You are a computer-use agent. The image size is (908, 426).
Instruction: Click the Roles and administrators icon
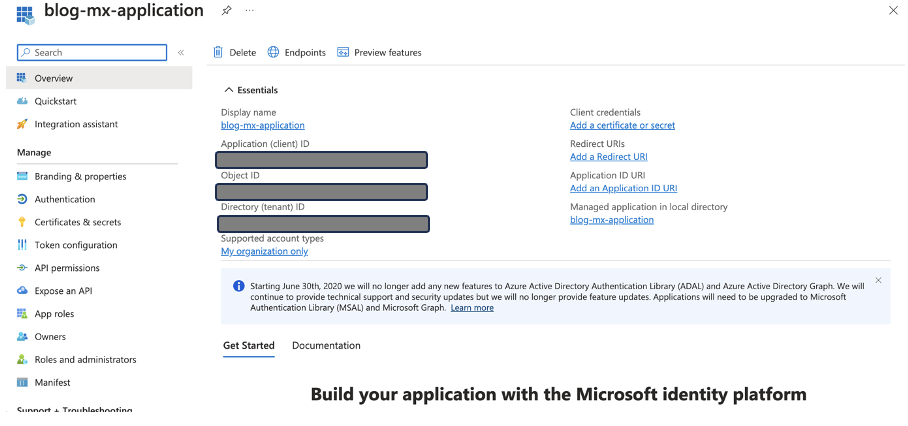(22, 359)
